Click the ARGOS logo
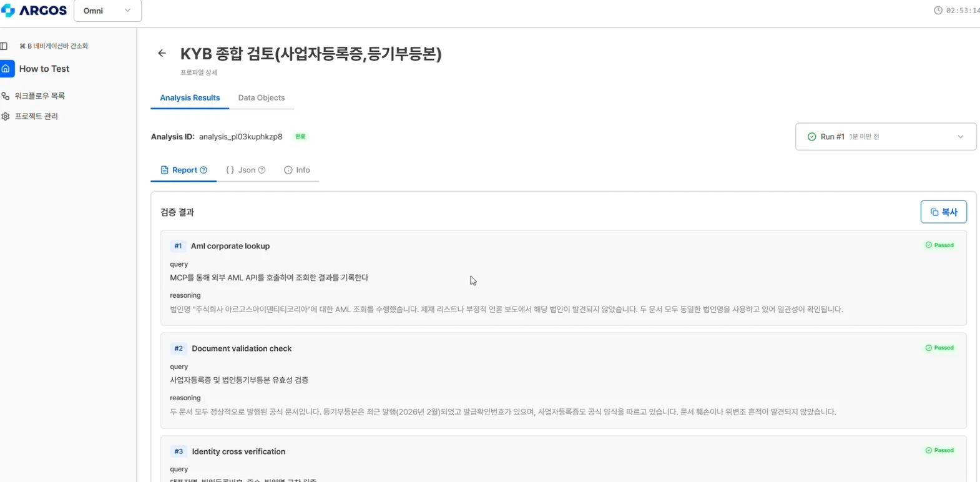This screenshot has height=482, width=980. [34, 11]
